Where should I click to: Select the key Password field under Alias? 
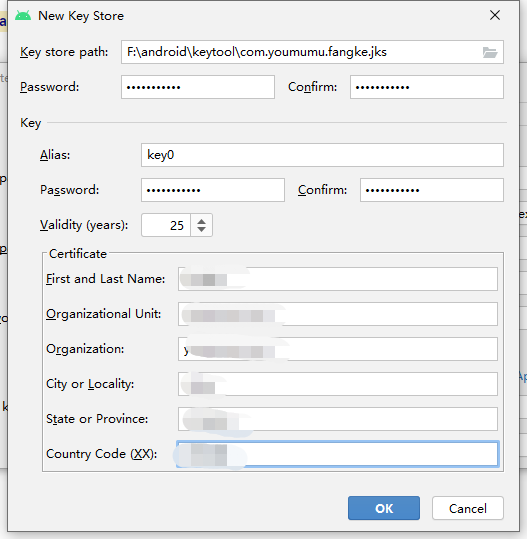click(x=213, y=190)
